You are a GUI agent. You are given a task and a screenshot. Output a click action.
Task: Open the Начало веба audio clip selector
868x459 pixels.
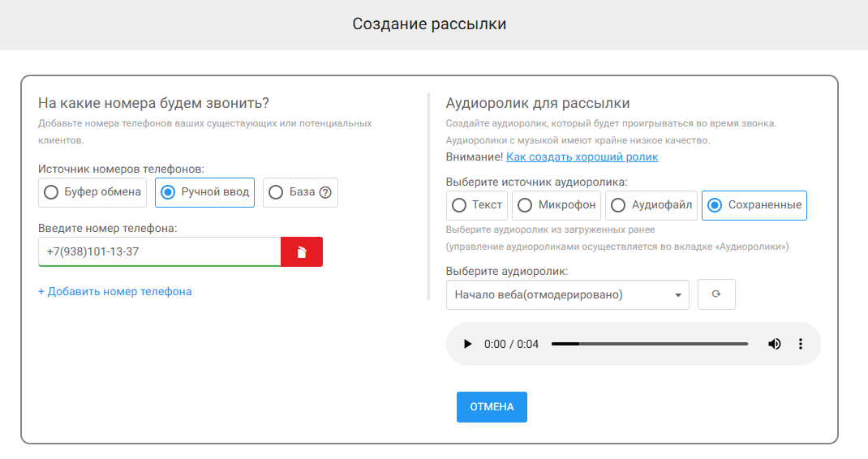click(x=567, y=294)
